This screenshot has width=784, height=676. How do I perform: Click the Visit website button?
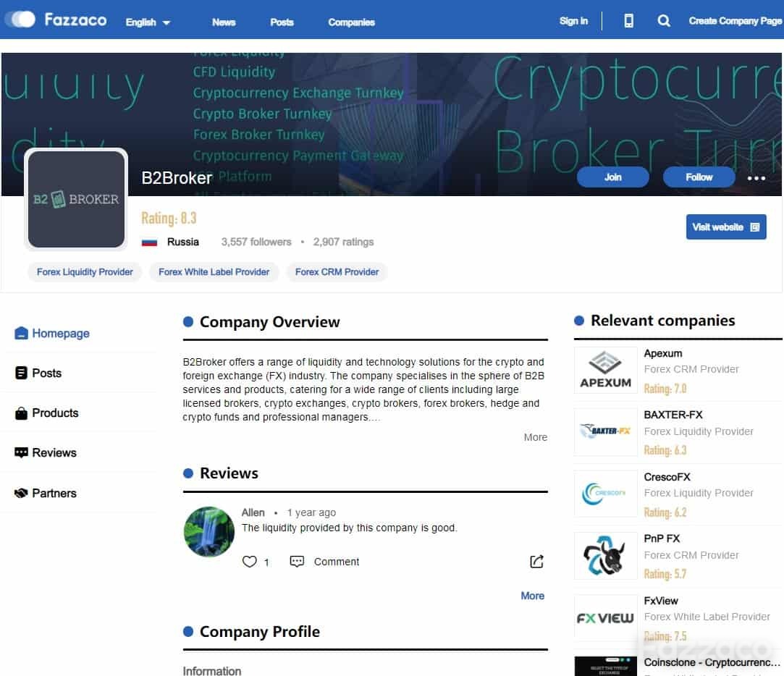725,227
